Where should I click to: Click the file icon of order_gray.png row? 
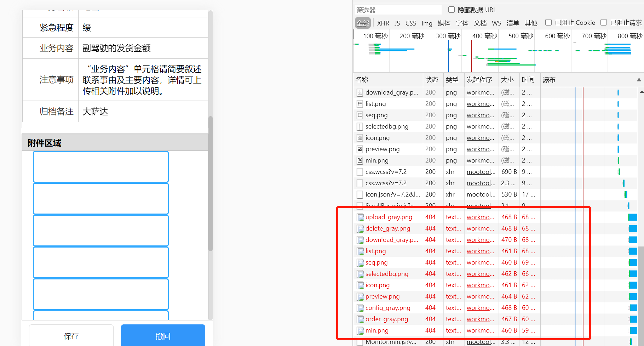point(360,319)
